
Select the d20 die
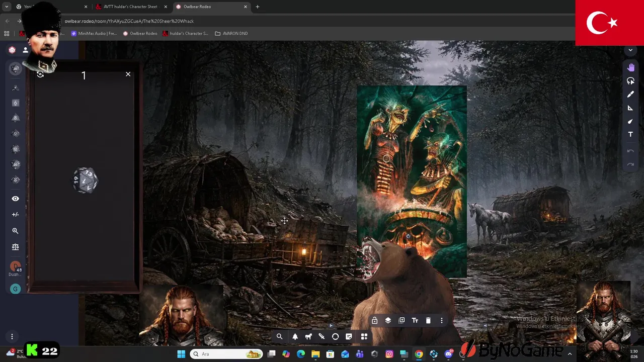[x=16, y=164]
